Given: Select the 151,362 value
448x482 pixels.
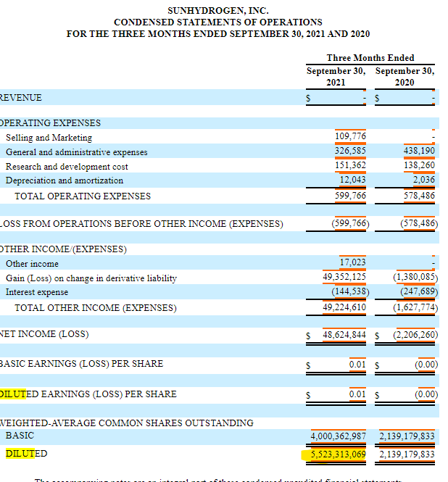Looking at the screenshot, I should coord(350,165).
